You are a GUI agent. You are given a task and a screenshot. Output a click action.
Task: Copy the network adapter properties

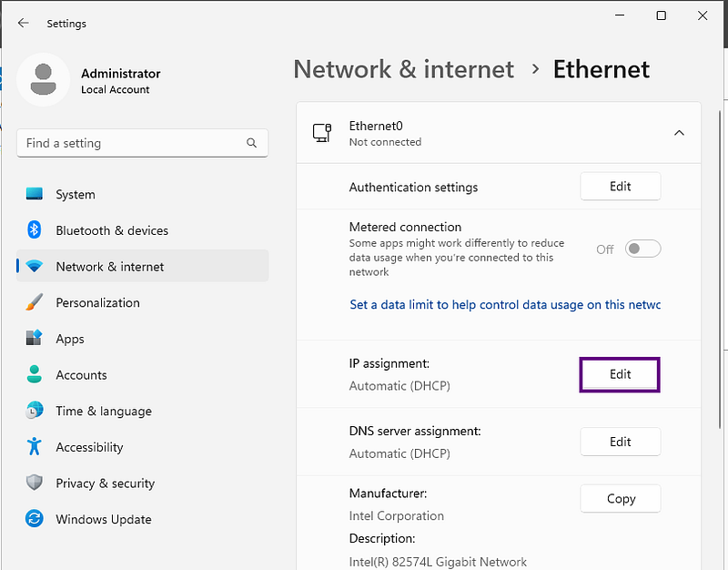click(x=620, y=498)
